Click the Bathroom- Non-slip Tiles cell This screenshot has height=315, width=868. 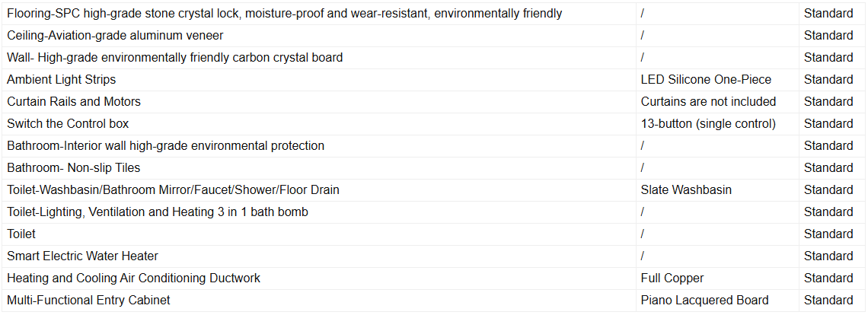[x=74, y=168]
